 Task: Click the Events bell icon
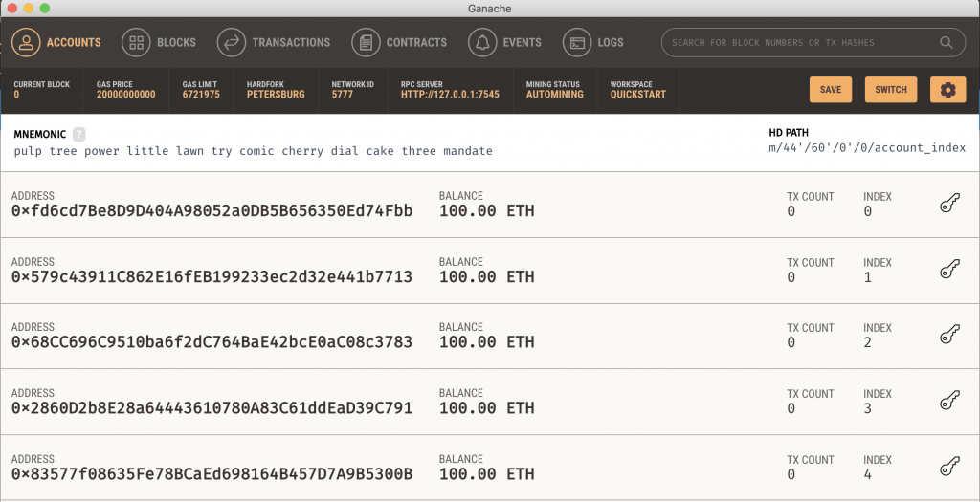pyautogui.click(x=482, y=42)
